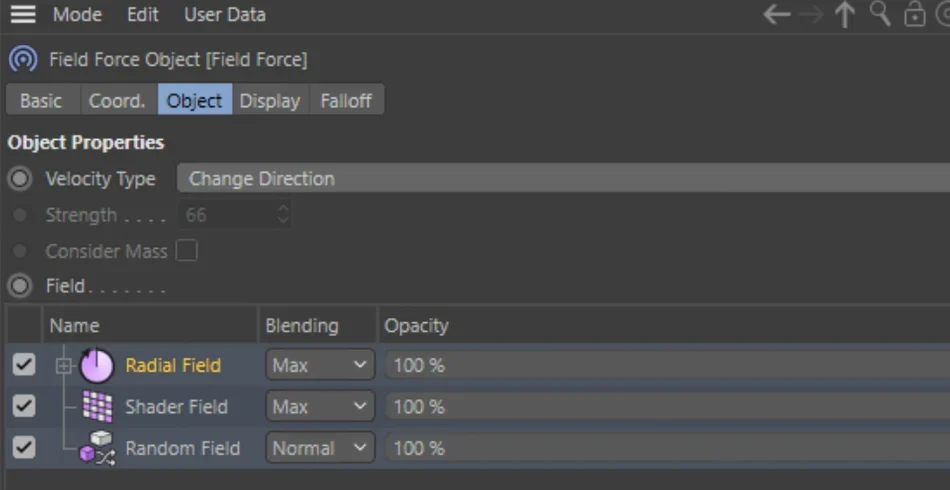Screen dimensions: 950x490
Task: Disable the Random Field layer checkbox
Action: click(x=24, y=448)
